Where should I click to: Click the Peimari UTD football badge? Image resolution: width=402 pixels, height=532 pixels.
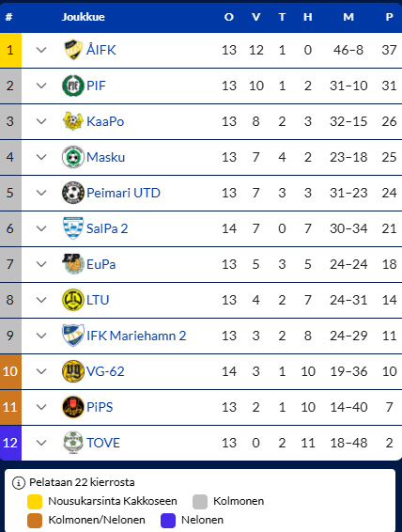click(x=73, y=193)
